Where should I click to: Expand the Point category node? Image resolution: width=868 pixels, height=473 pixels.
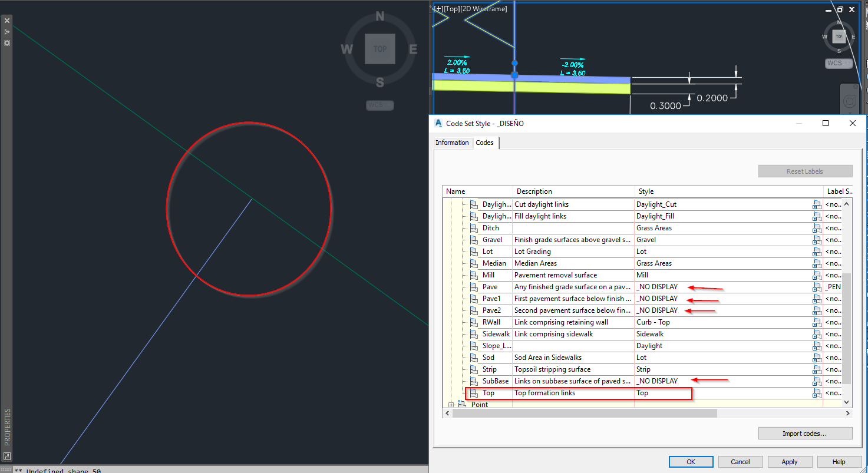(451, 405)
